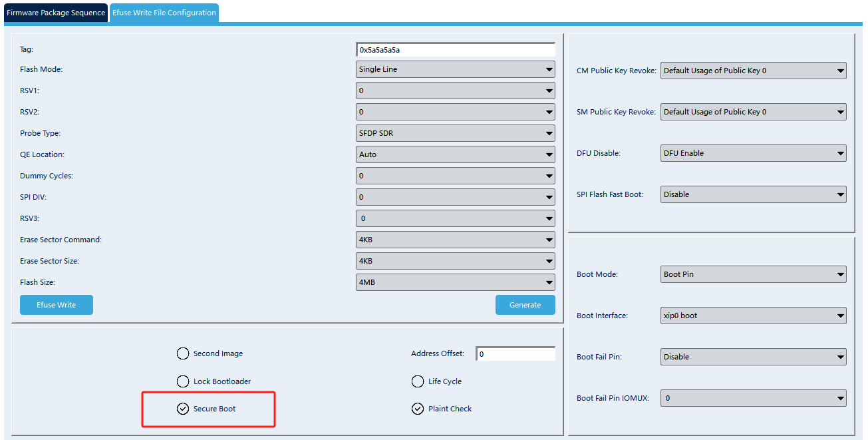This screenshot has width=868, height=440.
Task: Open the Flash Mode dropdown
Action: click(456, 69)
